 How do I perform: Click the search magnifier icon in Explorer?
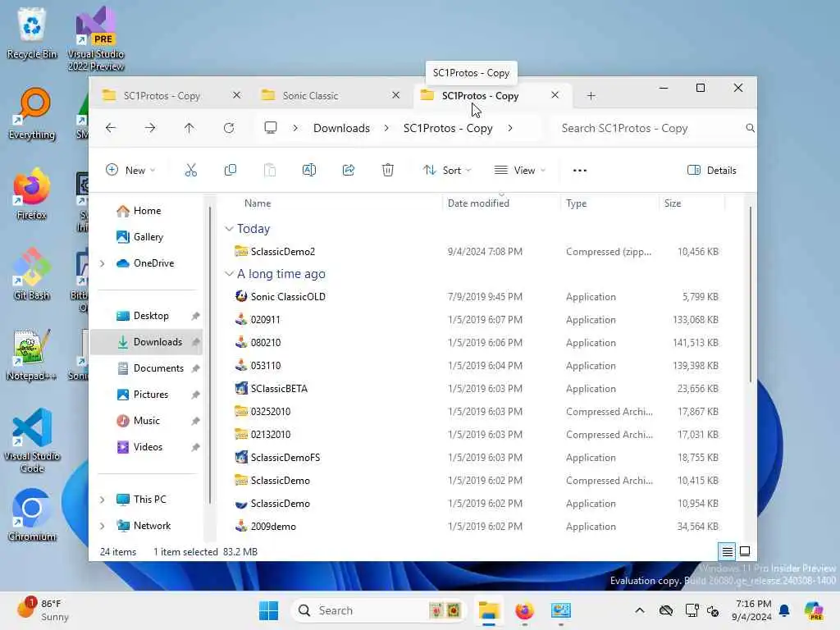tap(750, 128)
